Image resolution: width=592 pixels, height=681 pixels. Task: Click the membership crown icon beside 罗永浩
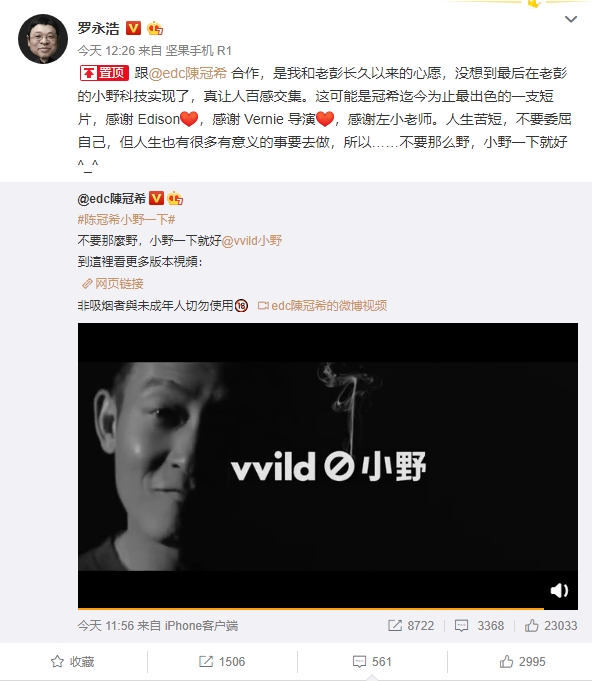tap(155, 28)
